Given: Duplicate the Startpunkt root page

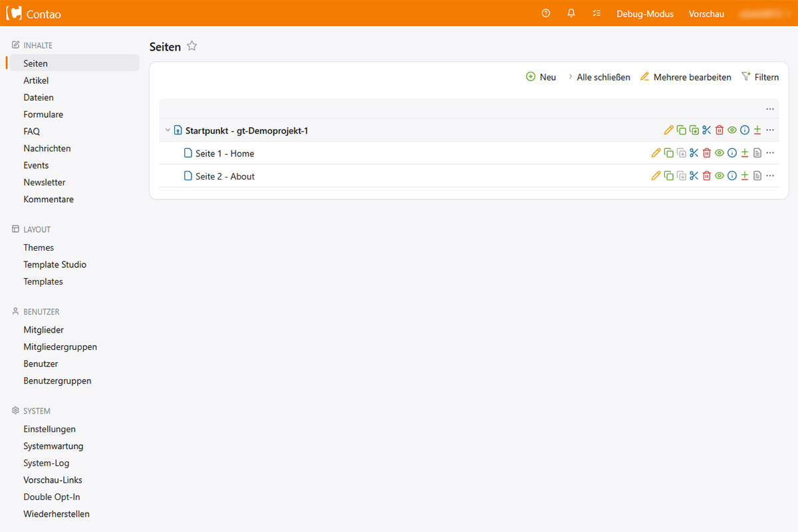Looking at the screenshot, I should pyautogui.click(x=682, y=130).
